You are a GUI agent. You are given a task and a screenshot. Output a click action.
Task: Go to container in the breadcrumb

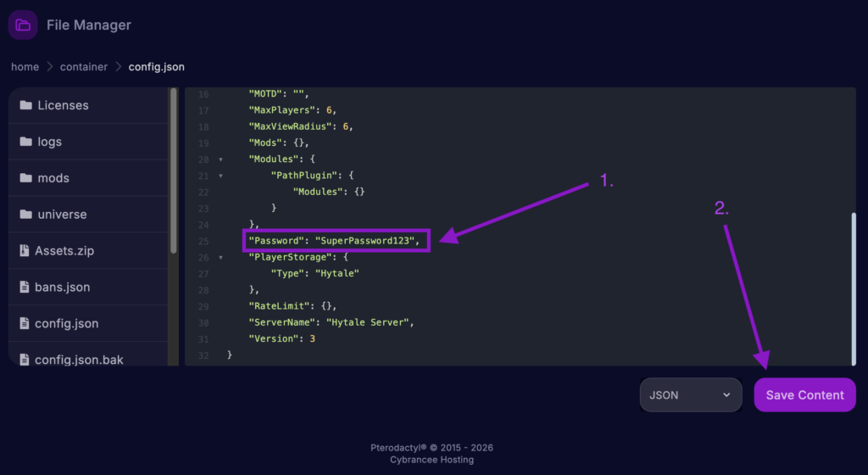(x=84, y=67)
